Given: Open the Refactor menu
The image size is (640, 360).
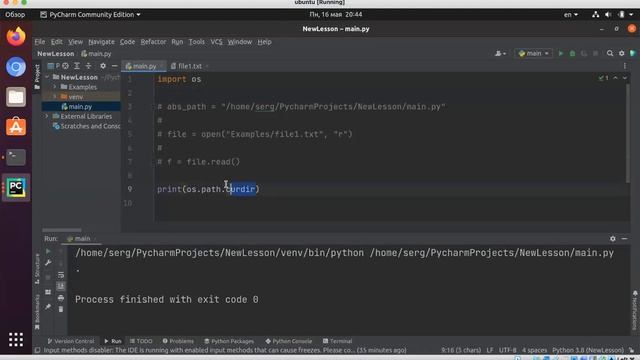Looking at the screenshot, I should 153,42.
